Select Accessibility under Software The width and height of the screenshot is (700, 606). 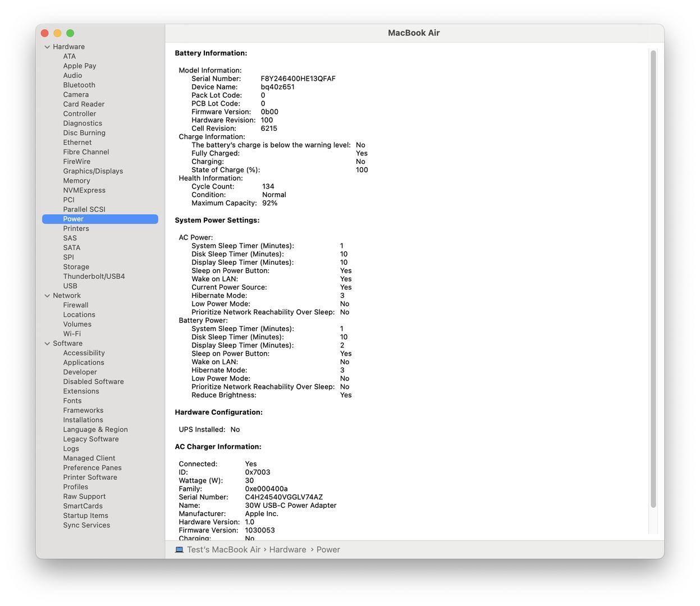[x=84, y=353]
